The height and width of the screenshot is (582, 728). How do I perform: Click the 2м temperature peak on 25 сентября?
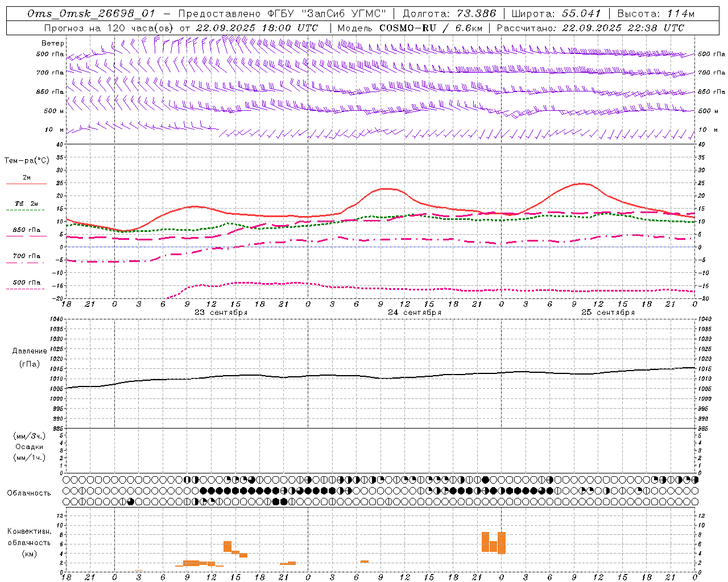581,183
